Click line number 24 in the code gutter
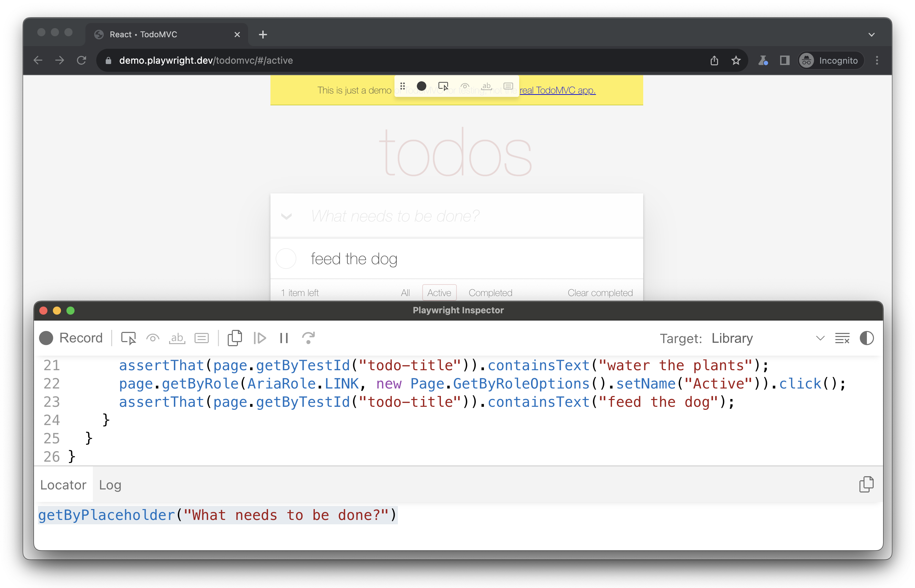This screenshot has height=588, width=915. tap(52, 420)
